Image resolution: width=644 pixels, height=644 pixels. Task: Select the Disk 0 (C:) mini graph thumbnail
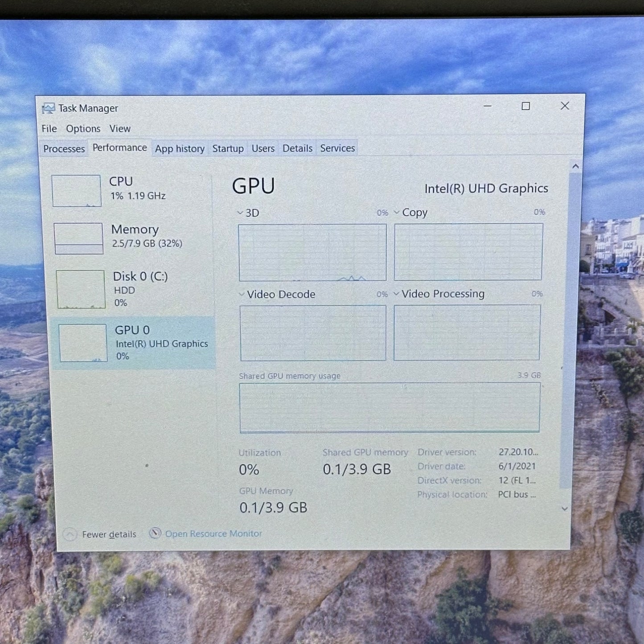point(81,289)
